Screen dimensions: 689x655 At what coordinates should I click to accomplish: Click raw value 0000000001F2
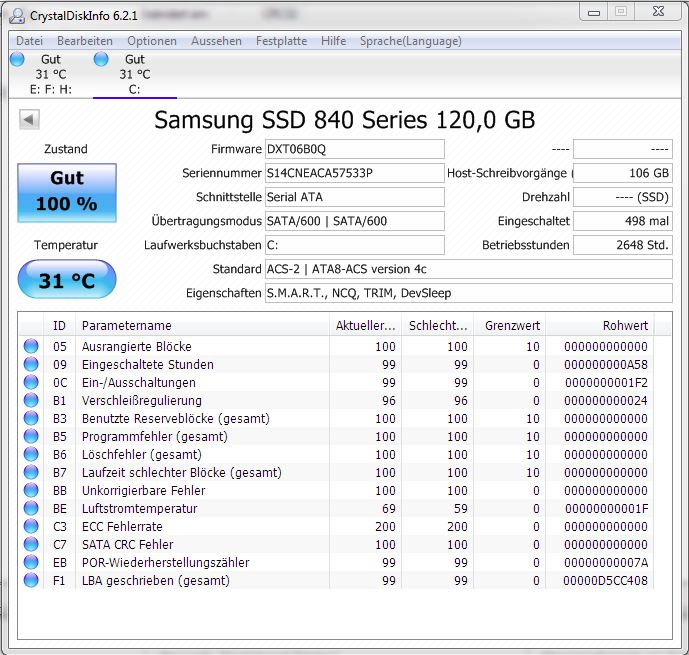point(606,383)
